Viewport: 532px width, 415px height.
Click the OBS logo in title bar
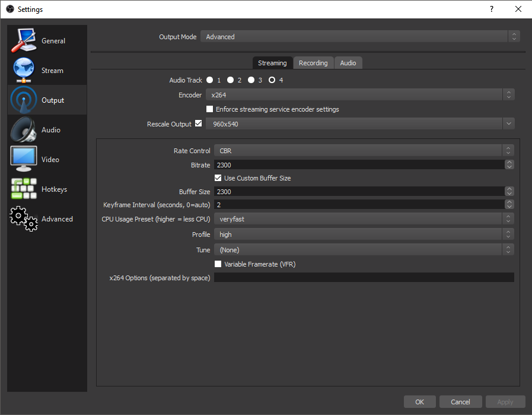[x=10, y=9]
